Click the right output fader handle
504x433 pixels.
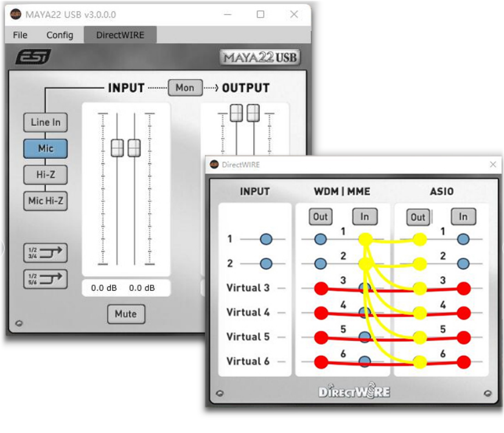point(253,113)
